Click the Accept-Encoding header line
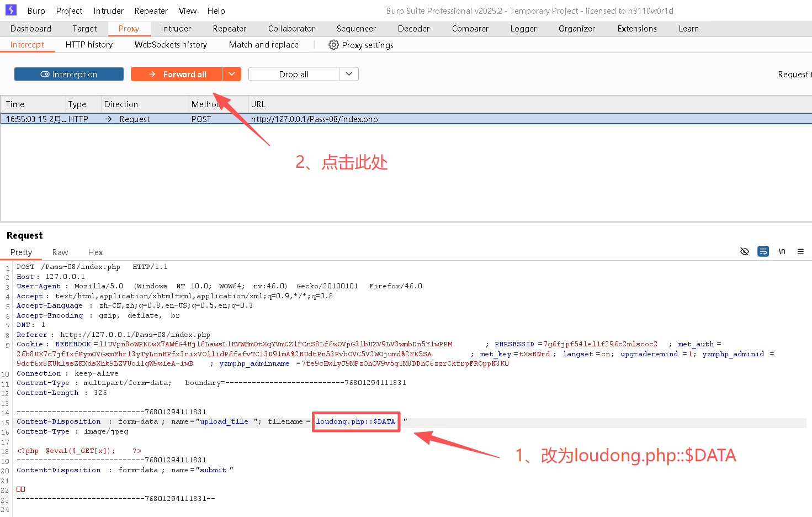Image resolution: width=812 pixels, height=517 pixels. click(98, 315)
